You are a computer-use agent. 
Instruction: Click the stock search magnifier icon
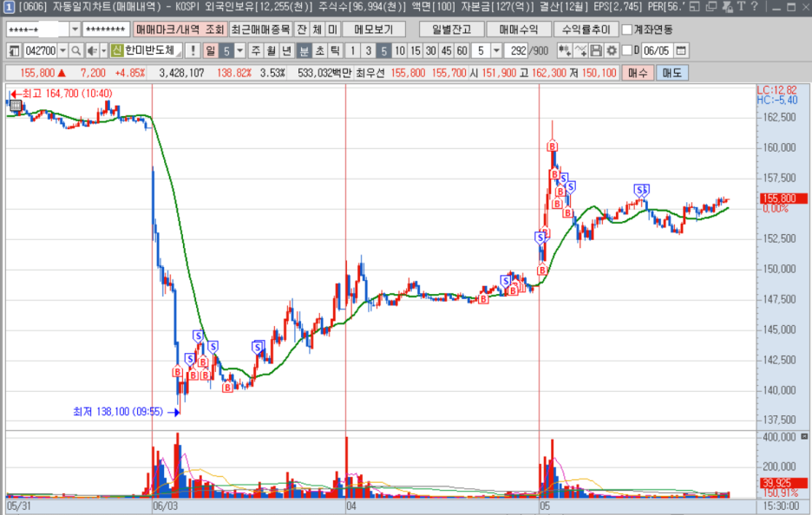(76, 50)
